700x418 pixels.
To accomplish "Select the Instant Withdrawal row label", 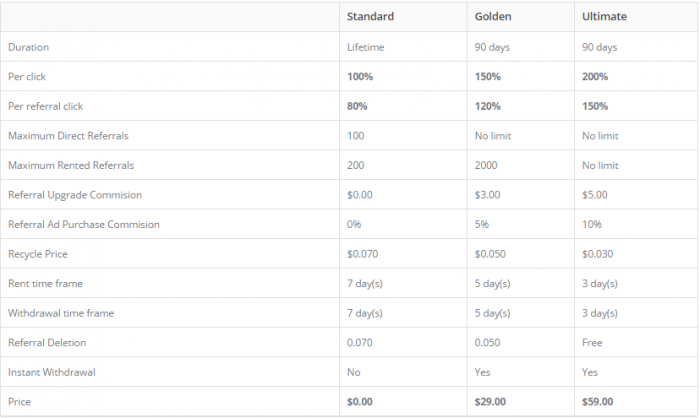I will coord(52,372).
